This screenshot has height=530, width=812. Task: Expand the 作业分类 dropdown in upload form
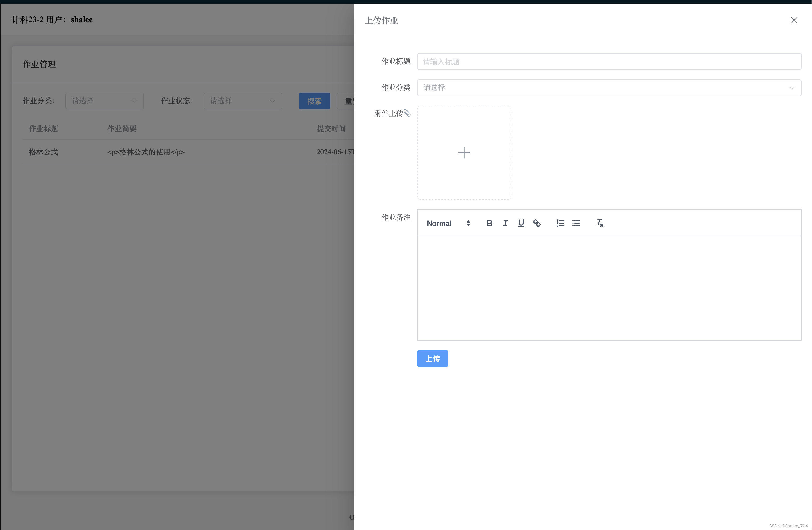point(609,88)
